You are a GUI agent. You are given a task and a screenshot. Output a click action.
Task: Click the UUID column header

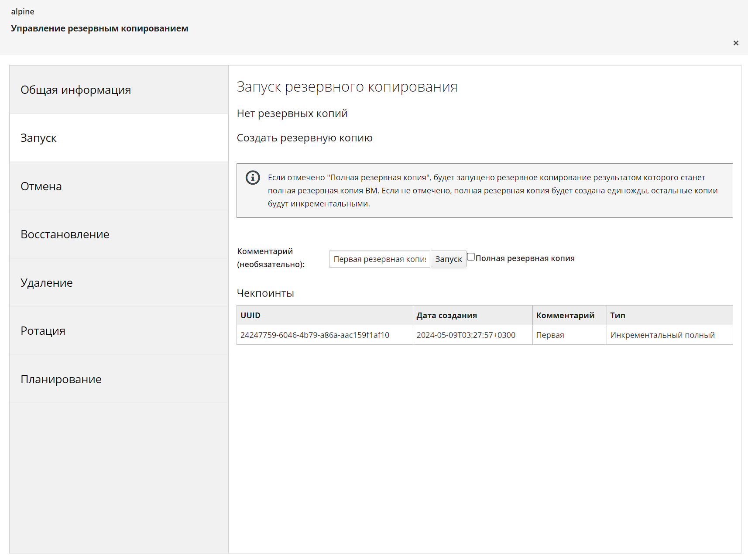(x=250, y=315)
